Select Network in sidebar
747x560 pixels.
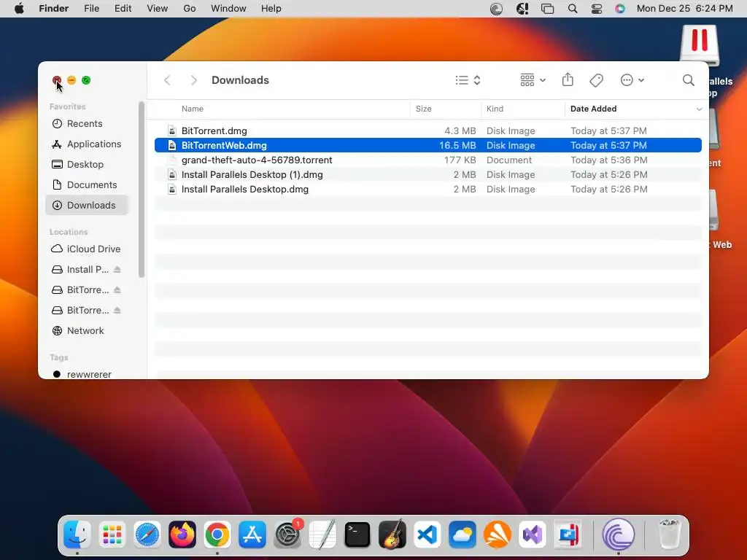click(87, 331)
